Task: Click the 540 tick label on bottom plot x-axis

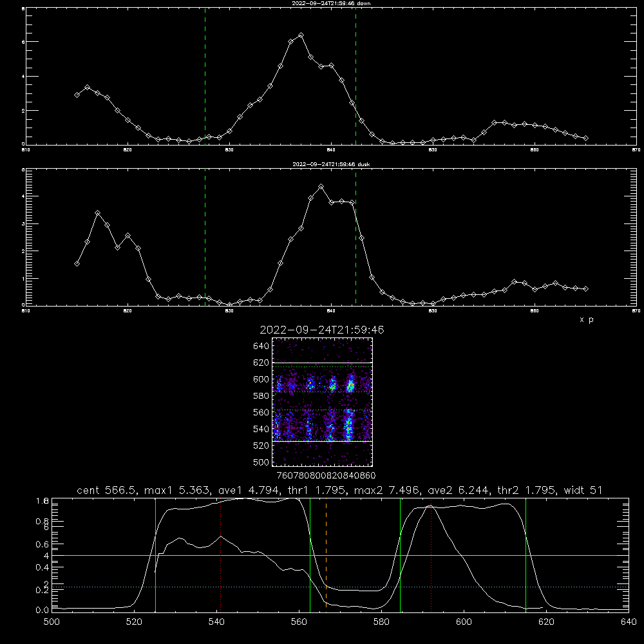Action: (x=216, y=622)
